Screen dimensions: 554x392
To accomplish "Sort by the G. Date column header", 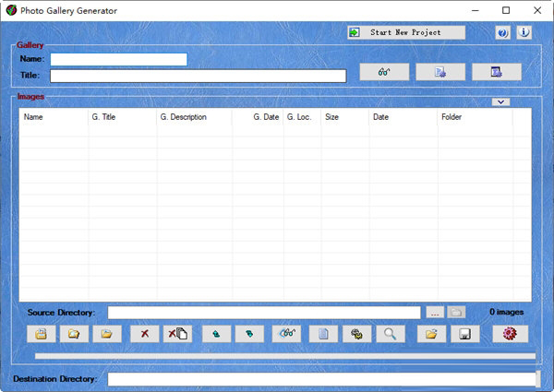I will pyautogui.click(x=258, y=117).
